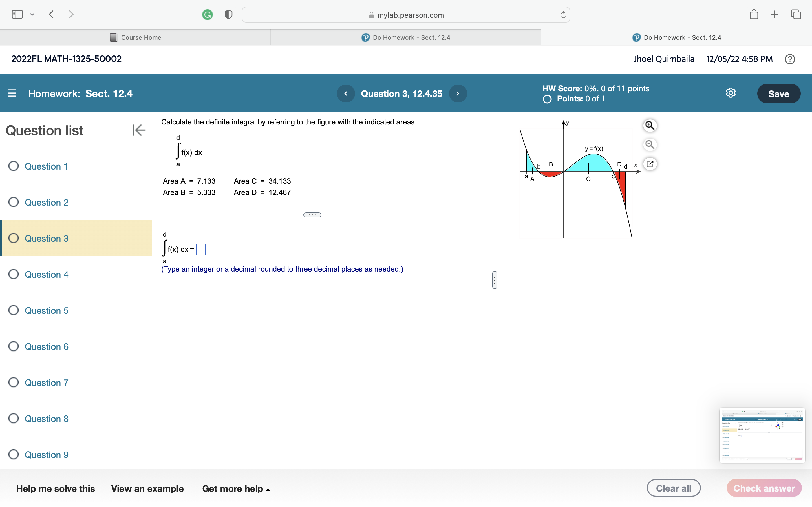Collapse the Question list panel
The height and width of the screenshot is (507, 812).
tap(139, 130)
